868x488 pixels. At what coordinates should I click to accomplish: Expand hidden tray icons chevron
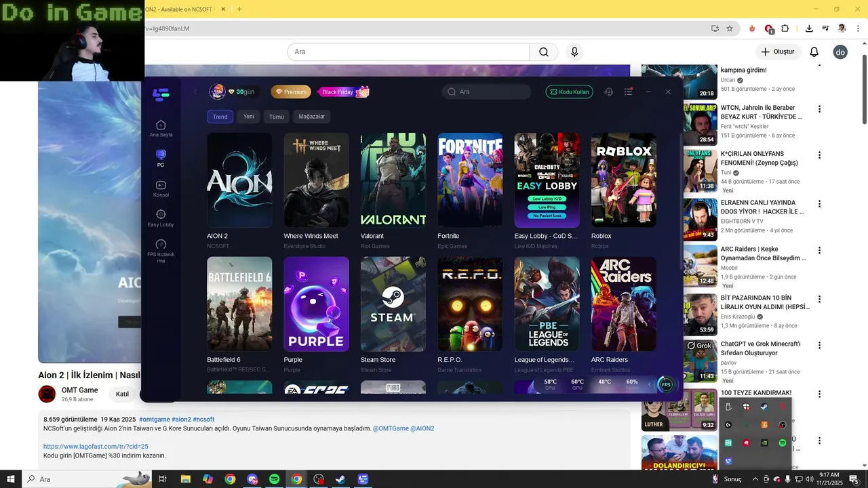pos(755,479)
